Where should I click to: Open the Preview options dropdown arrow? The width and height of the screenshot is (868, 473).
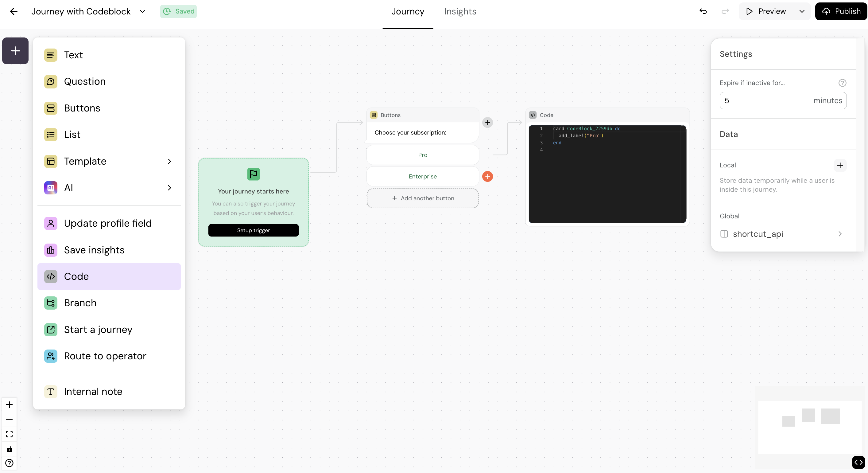802,11
